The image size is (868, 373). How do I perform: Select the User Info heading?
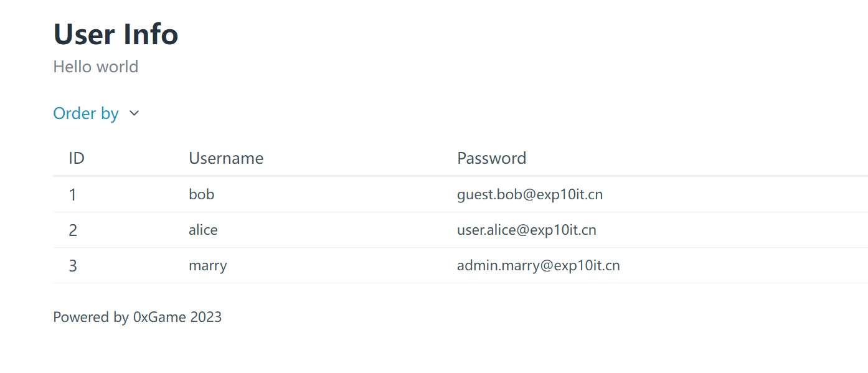click(x=116, y=34)
